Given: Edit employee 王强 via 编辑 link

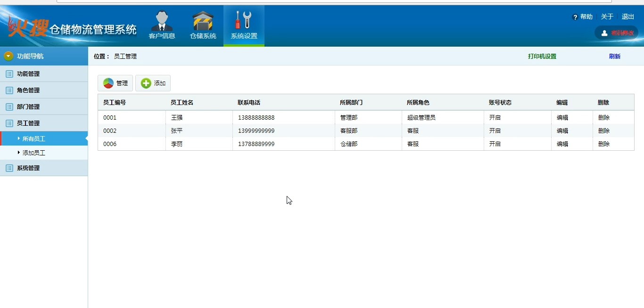Looking at the screenshot, I should [562, 118].
